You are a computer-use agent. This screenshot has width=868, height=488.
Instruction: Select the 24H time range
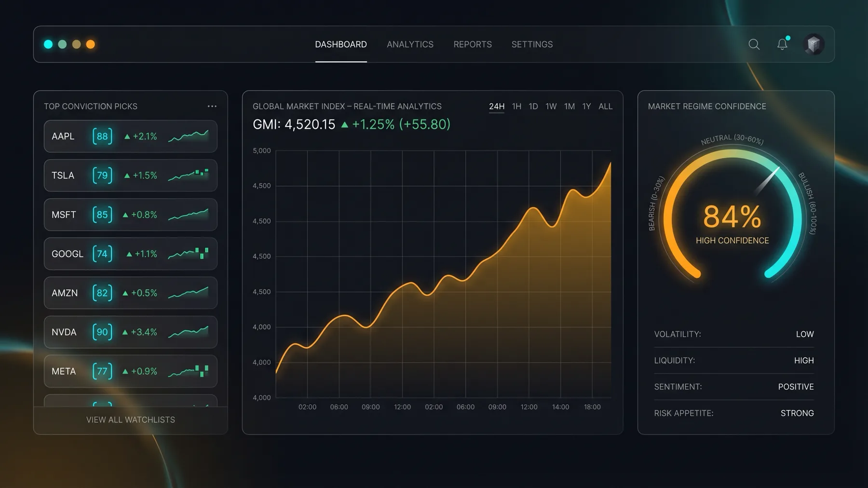pos(497,107)
